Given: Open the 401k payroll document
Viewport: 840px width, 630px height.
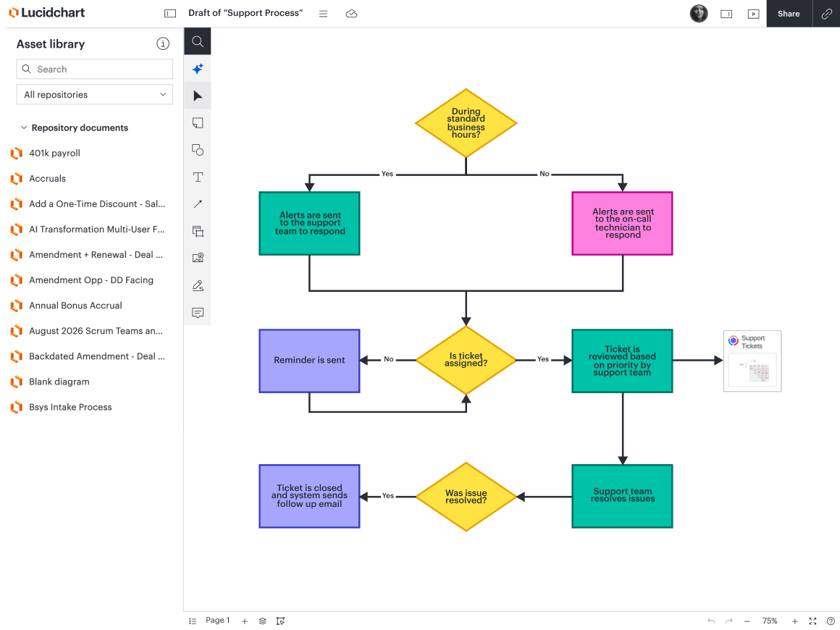Looking at the screenshot, I should tap(54, 154).
